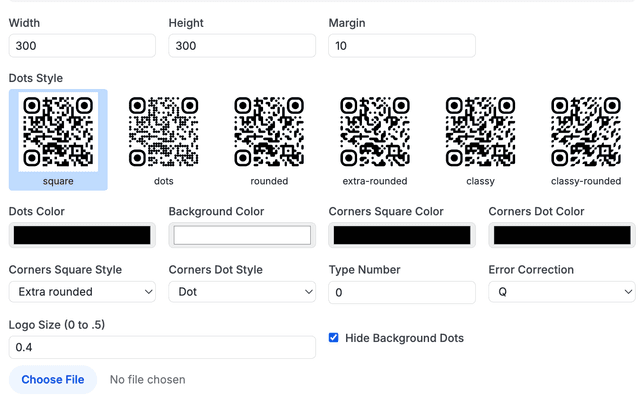
Task: Select the square dots style thumbnail
Action: pyautogui.click(x=58, y=140)
